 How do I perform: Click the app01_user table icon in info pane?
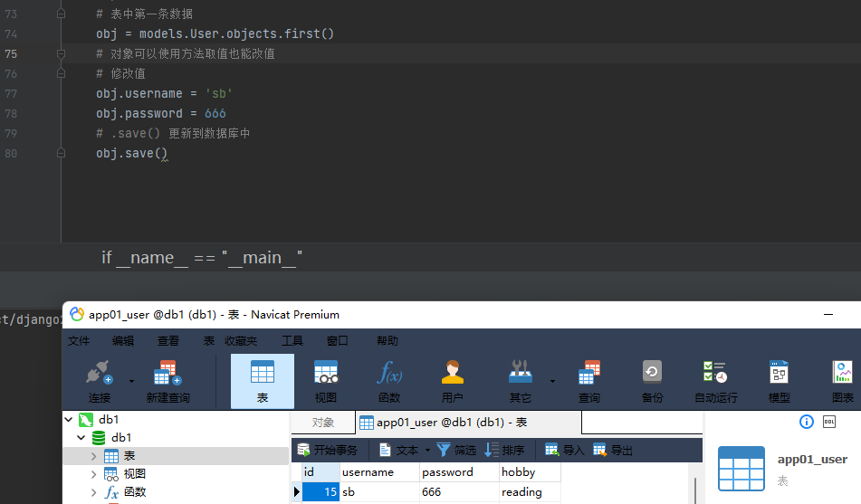[741, 469]
